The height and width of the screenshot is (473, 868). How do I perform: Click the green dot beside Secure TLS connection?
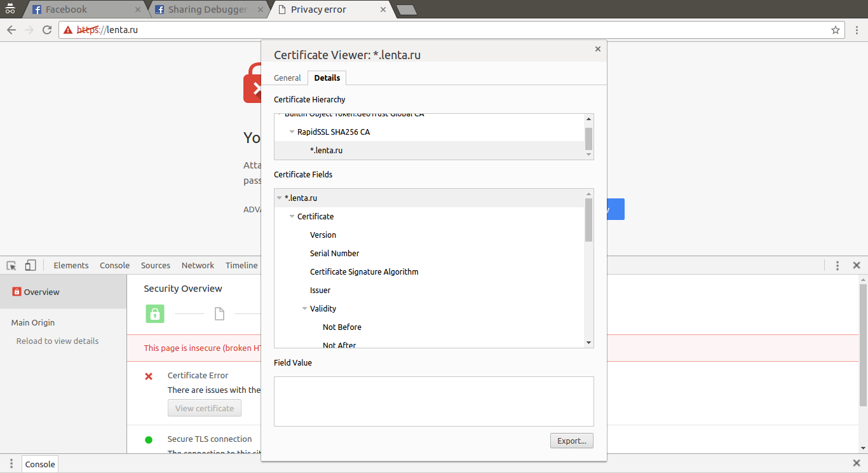point(149,439)
